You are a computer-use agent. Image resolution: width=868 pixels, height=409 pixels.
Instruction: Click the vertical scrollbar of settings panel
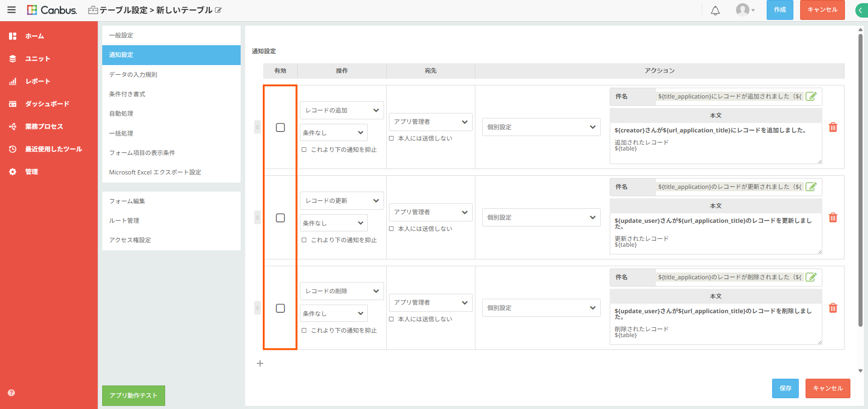[x=860, y=180]
